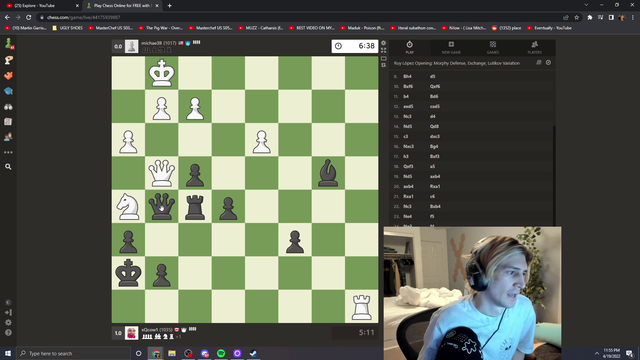Click the Windows taskbar search box

pyautogui.click(x=73, y=353)
